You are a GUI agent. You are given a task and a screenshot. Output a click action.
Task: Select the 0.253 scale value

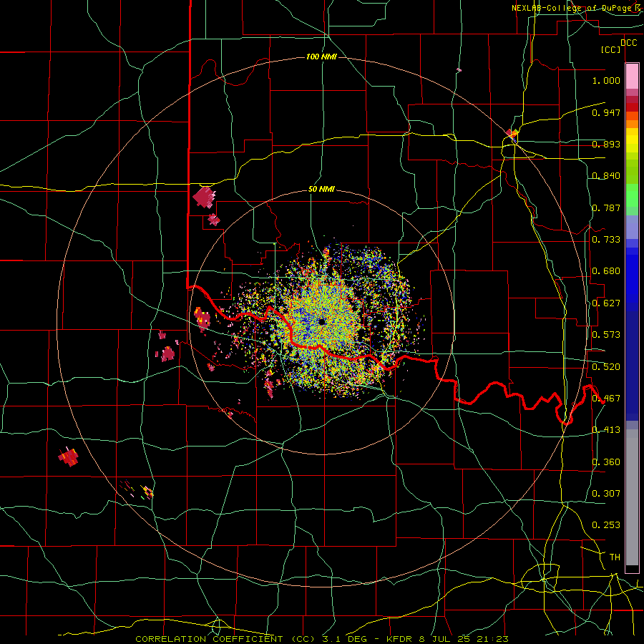[606, 525]
